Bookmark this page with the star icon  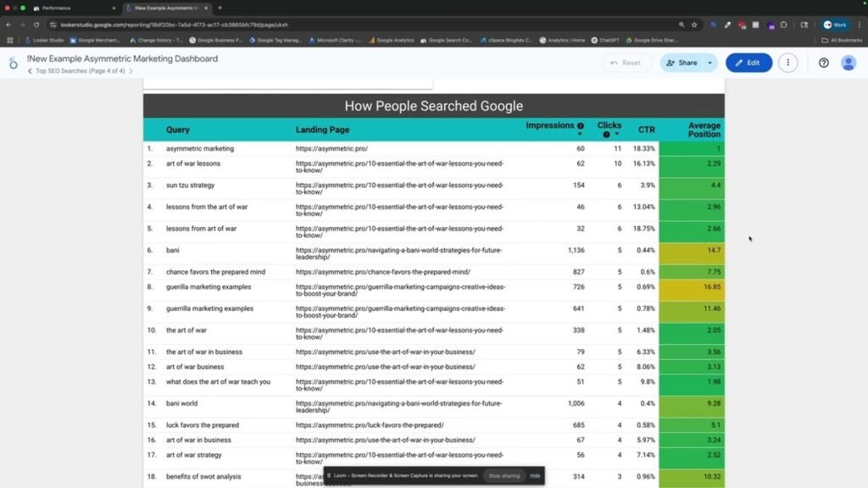[694, 25]
